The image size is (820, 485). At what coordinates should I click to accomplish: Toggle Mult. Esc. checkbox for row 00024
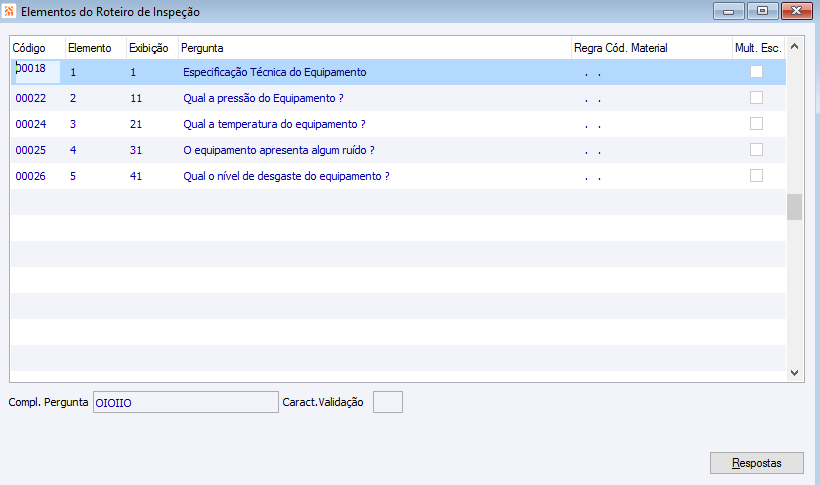[x=756, y=123]
